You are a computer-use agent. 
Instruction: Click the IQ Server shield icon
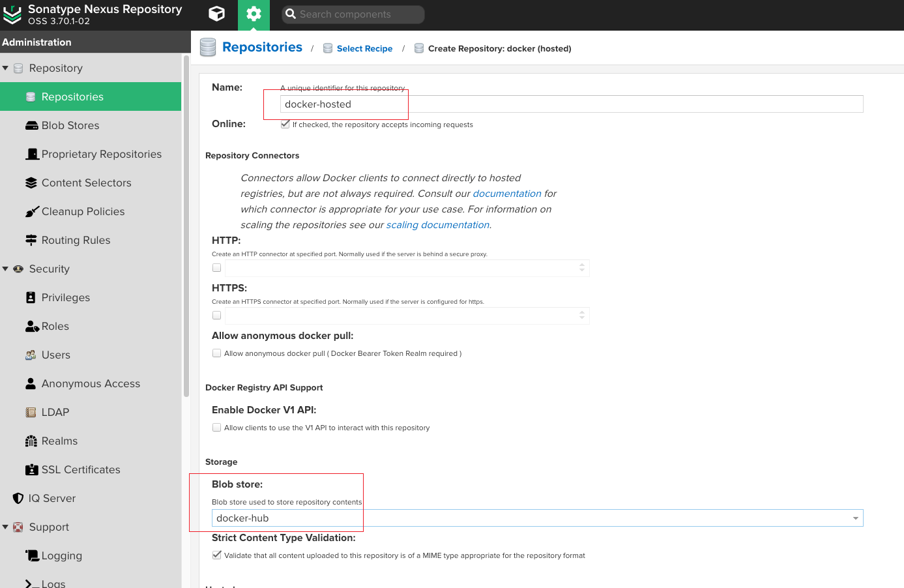click(x=18, y=498)
